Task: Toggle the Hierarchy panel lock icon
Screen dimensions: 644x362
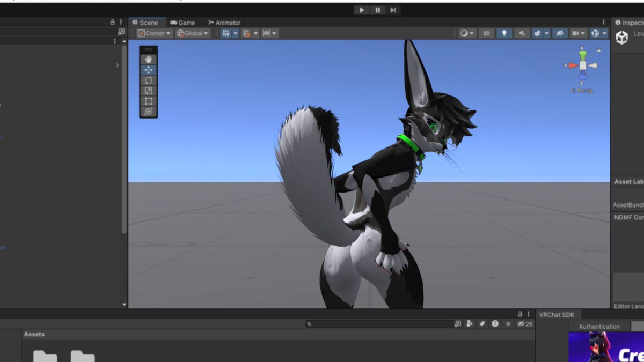Action: click(x=112, y=23)
